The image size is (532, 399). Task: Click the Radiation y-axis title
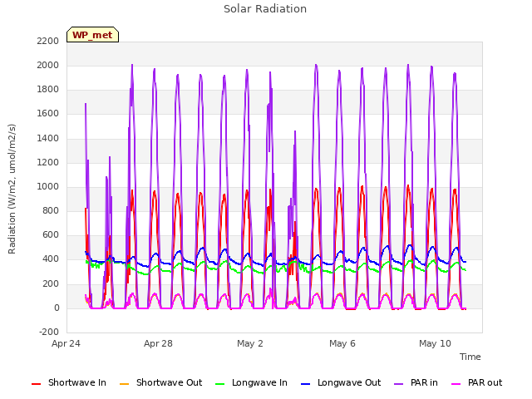click(x=12, y=189)
